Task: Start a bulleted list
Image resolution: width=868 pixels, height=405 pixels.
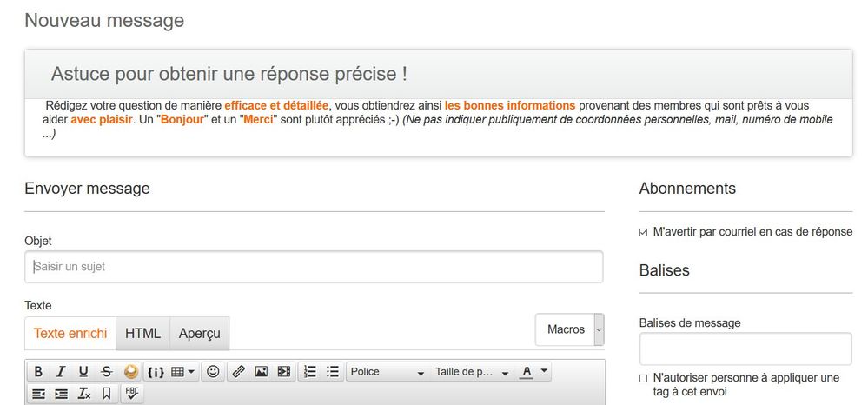Action: (x=332, y=372)
